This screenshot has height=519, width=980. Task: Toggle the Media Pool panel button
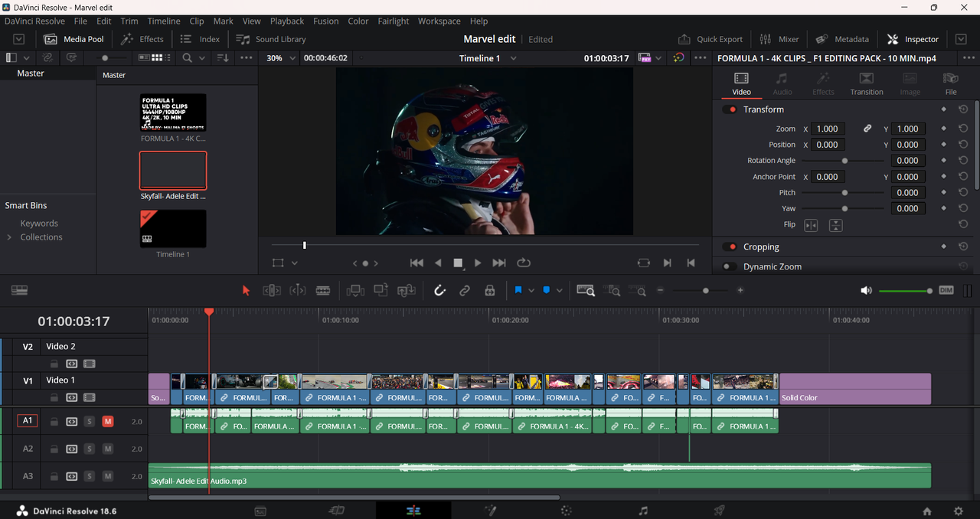point(73,39)
